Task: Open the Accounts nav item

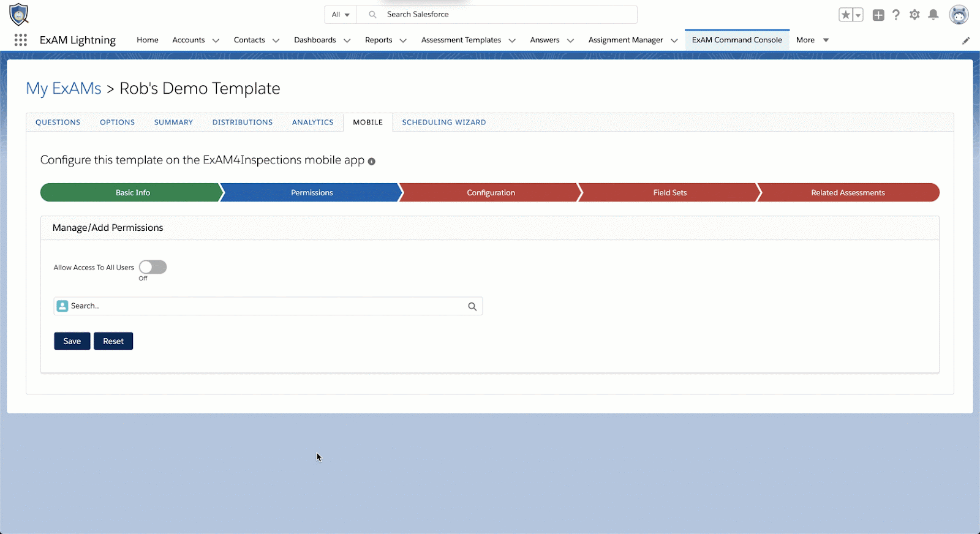Action: pos(189,40)
